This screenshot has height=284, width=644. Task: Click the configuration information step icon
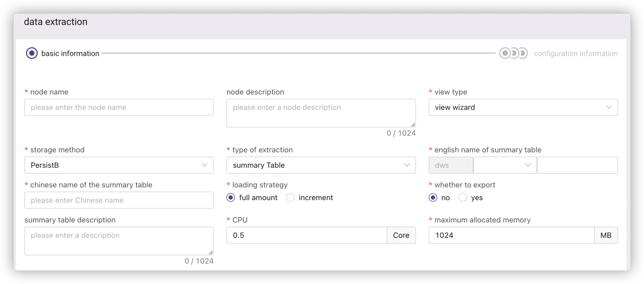(513, 53)
